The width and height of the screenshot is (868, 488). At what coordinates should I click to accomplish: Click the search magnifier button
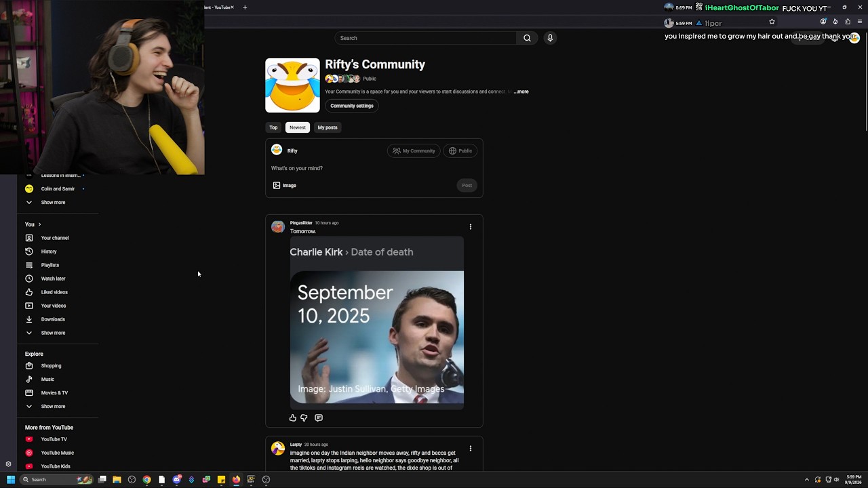pyautogui.click(x=527, y=38)
